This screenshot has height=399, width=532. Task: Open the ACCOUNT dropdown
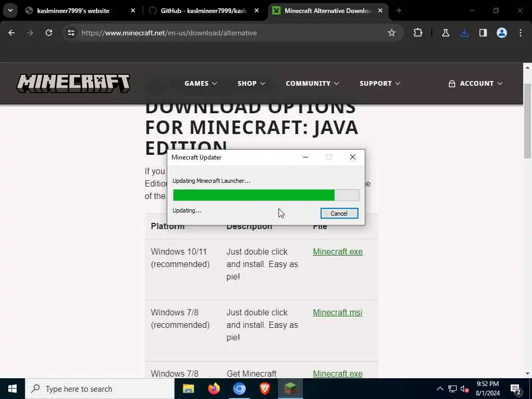click(x=475, y=84)
